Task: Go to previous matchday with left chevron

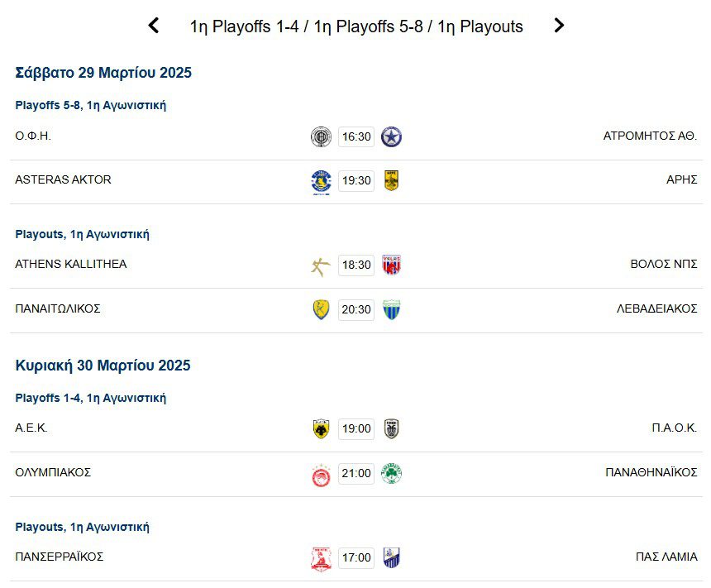Action: [x=154, y=26]
